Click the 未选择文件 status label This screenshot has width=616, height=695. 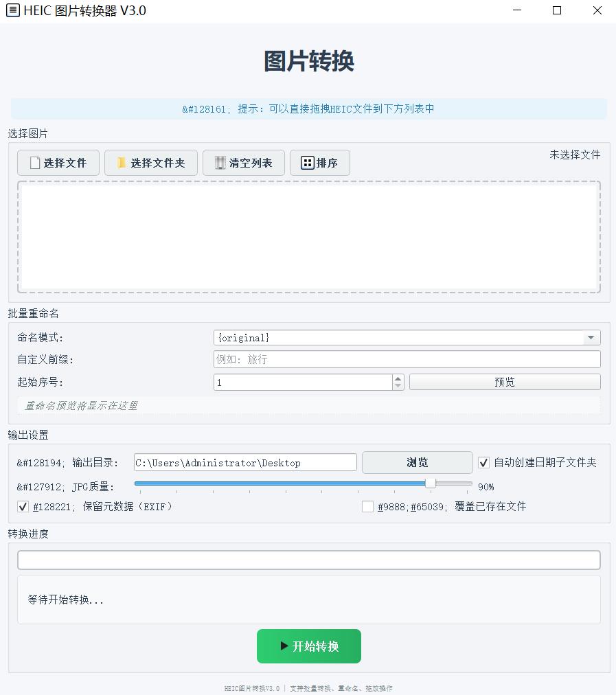[575, 155]
